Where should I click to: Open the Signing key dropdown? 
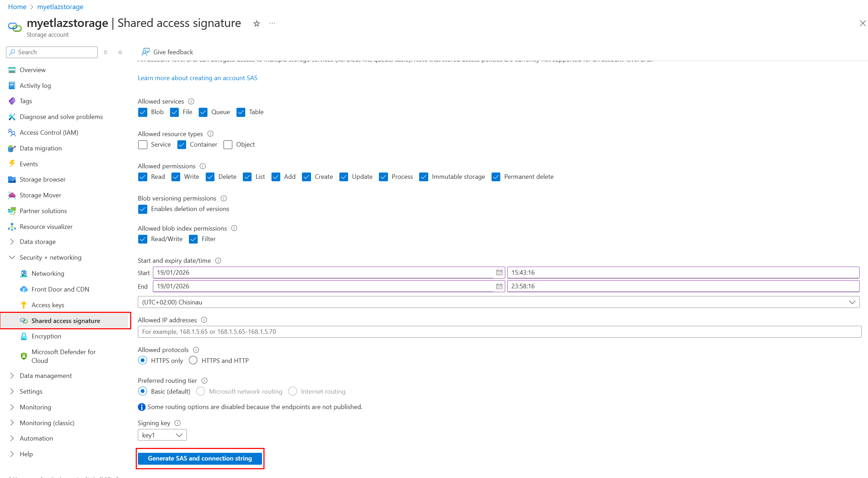tap(162, 435)
